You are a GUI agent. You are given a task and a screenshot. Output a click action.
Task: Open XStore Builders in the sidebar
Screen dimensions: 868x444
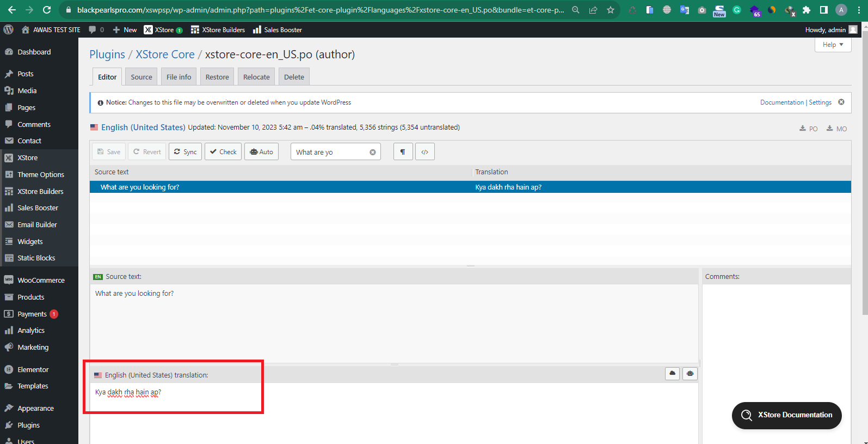pyautogui.click(x=39, y=192)
